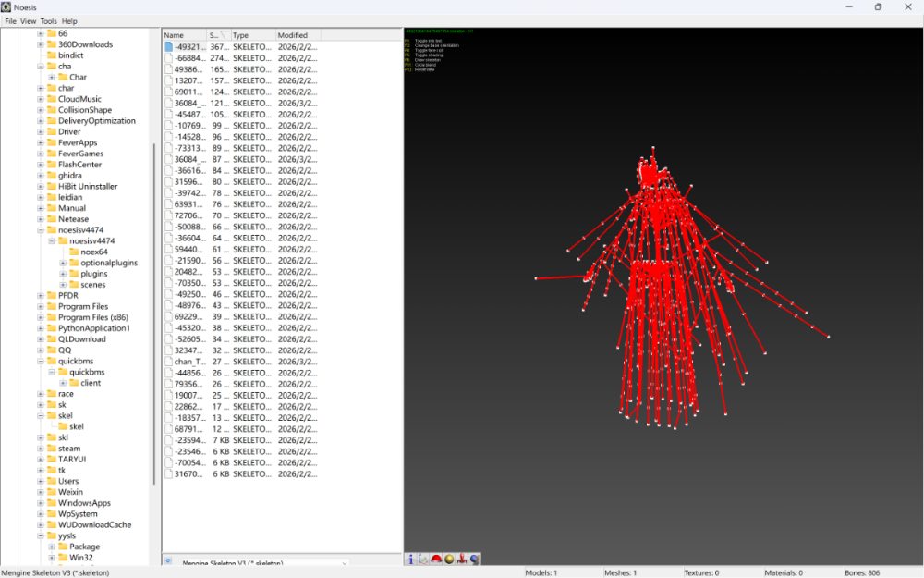Select the PythonApplication1 folder
This screenshot has width=924, height=578.
[x=94, y=328]
